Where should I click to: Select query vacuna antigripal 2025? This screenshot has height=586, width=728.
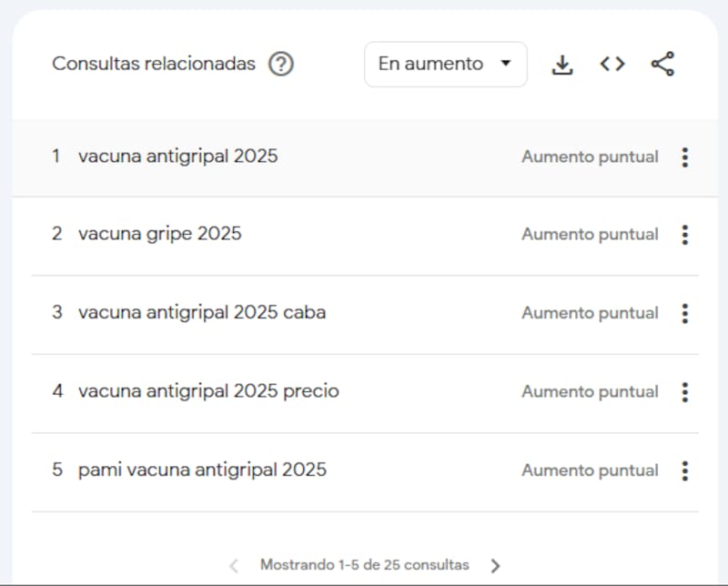pyautogui.click(x=177, y=157)
